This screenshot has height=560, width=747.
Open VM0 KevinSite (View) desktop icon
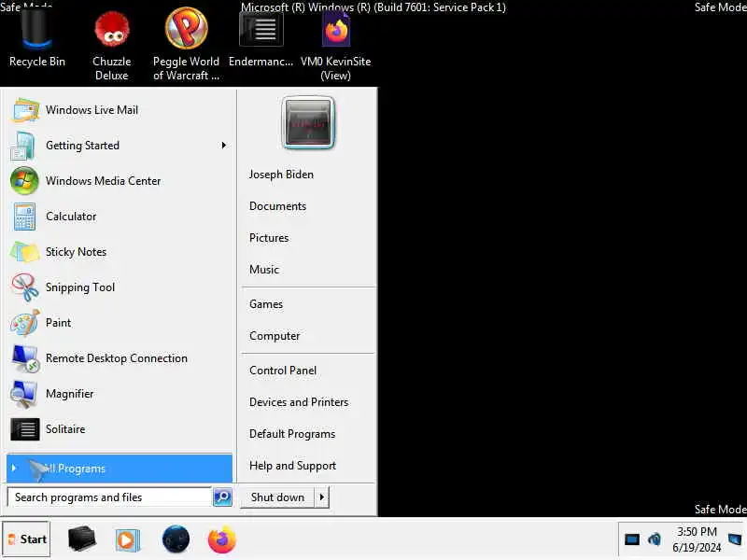pos(336,46)
